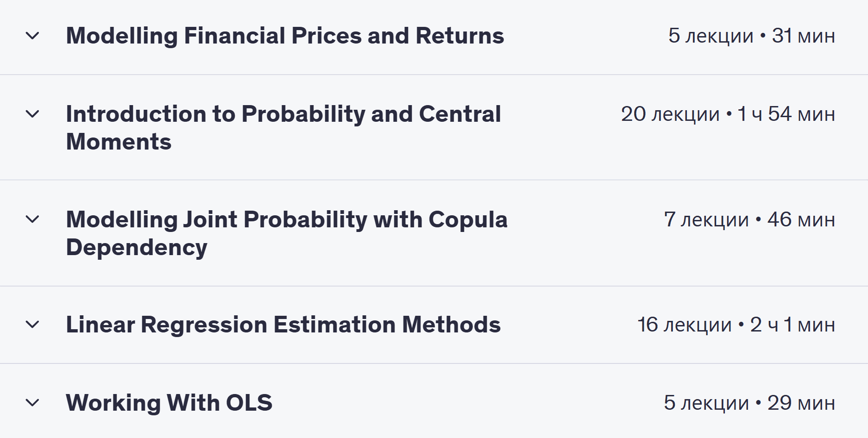Viewport: 868px width, 438px height.
Task: Click the Modelling Joint Probability with Copula Dependency title
Action: click(286, 233)
